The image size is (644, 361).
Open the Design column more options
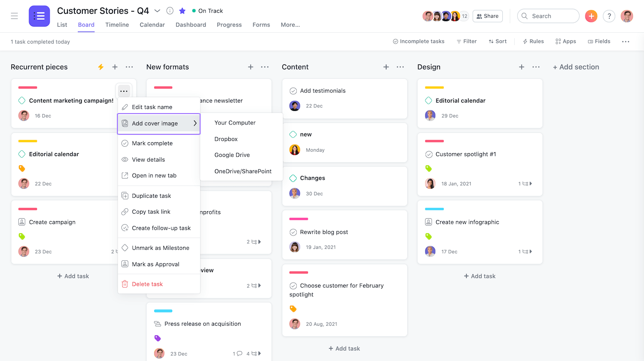536,67
